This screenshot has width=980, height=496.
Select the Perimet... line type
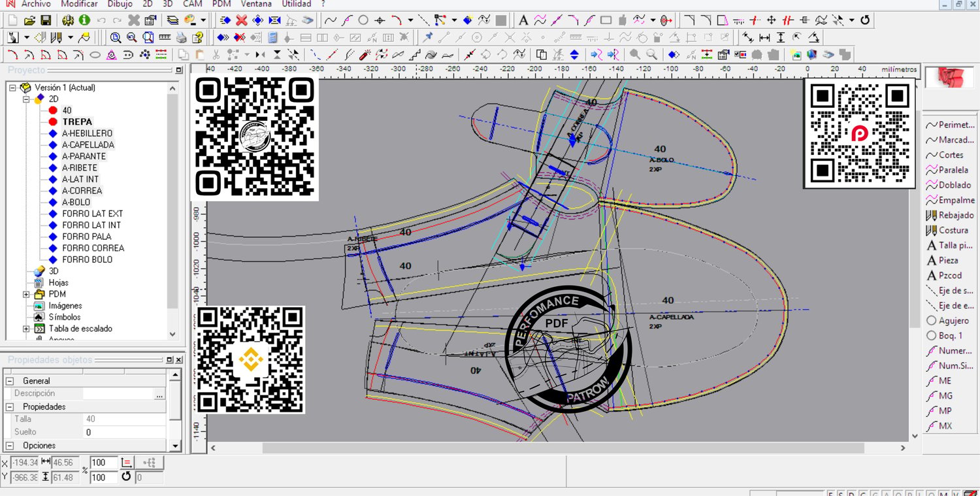pos(951,125)
